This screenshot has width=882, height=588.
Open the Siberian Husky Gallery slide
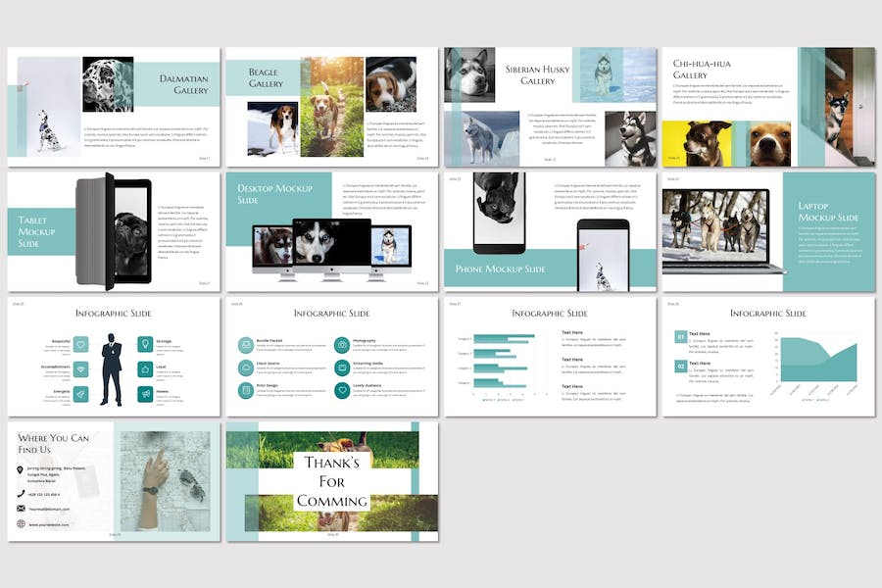[x=550, y=107]
